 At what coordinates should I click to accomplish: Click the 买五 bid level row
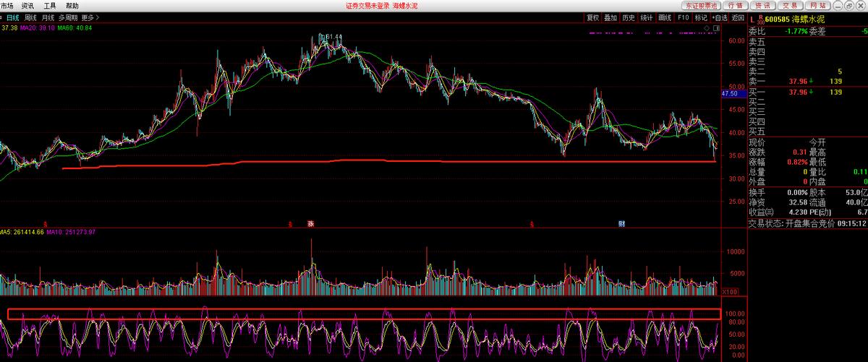[x=808, y=132]
